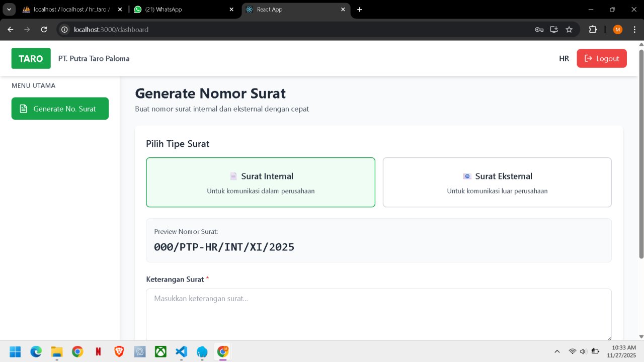The image size is (644, 362).
Task: Click the install app icon in address bar
Action: pyautogui.click(x=554, y=30)
